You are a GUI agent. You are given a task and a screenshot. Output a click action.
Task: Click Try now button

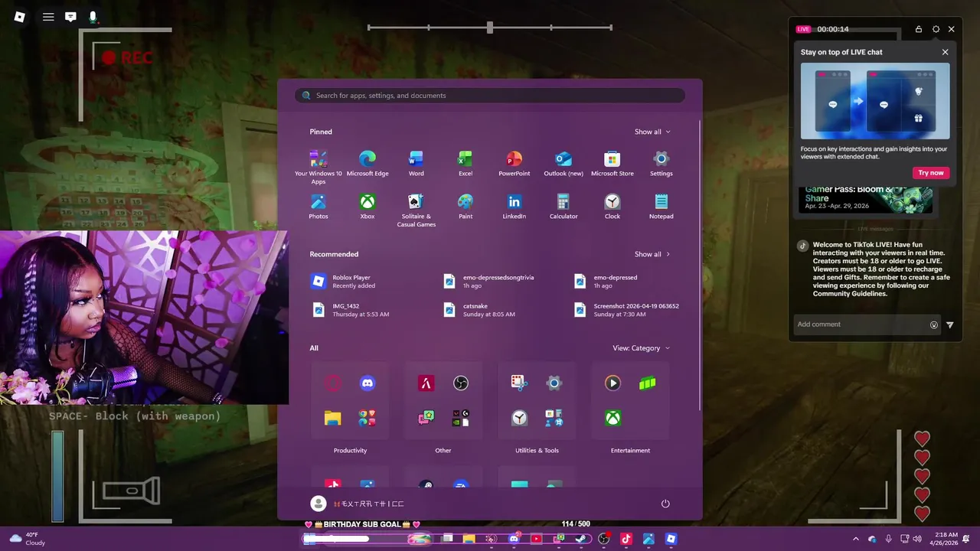(x=931, y=173)
